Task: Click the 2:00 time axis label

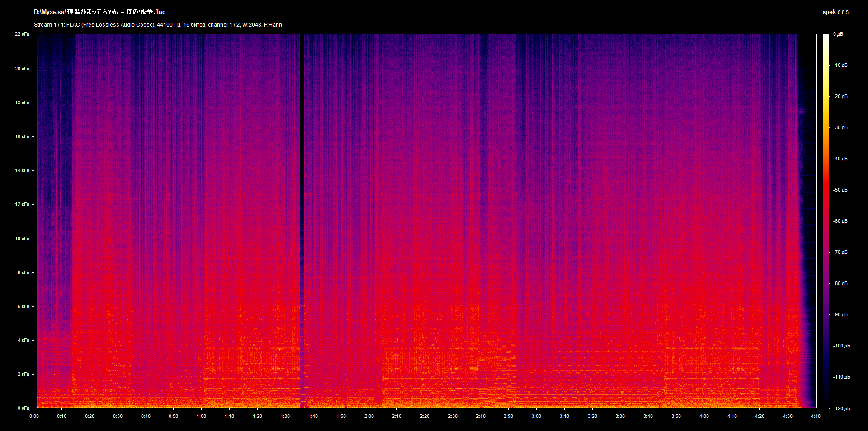Action: pos(369,416)
